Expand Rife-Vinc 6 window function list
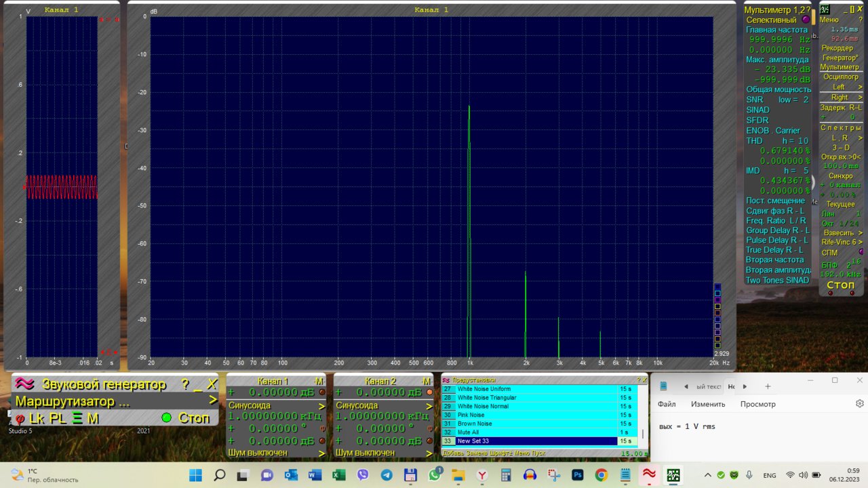The height and width of the screenshot is (488, 868). point(860,242)
